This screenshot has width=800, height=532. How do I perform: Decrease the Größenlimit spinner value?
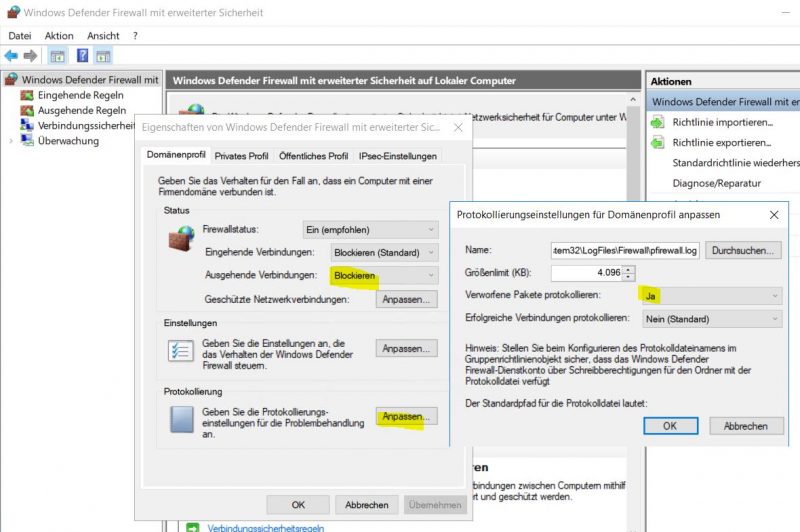pyautogui.click(x=629, y=276)
